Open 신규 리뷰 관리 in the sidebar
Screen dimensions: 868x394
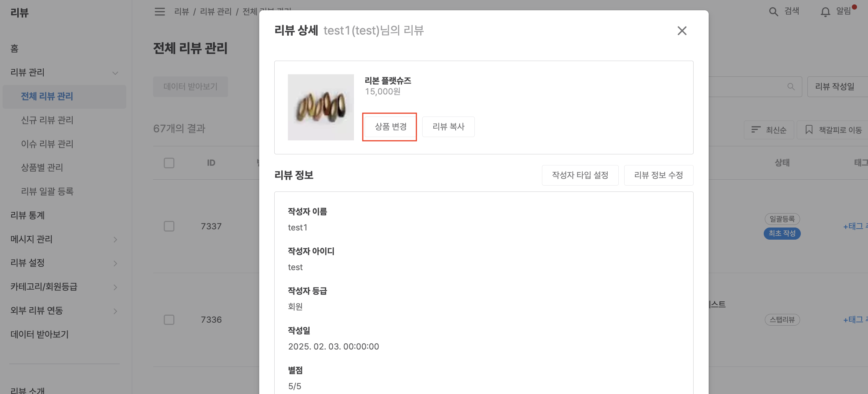pos(47,120)
